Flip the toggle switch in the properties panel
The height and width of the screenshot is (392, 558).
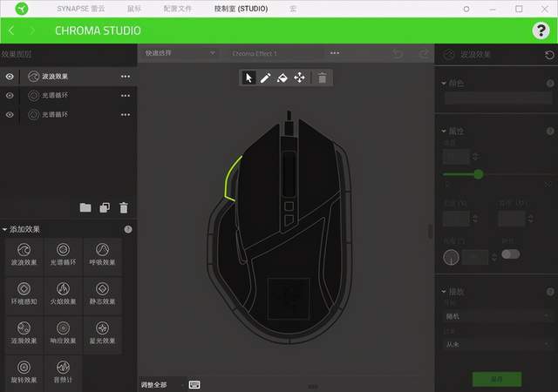pyautogui.click(x=511, y=254)
